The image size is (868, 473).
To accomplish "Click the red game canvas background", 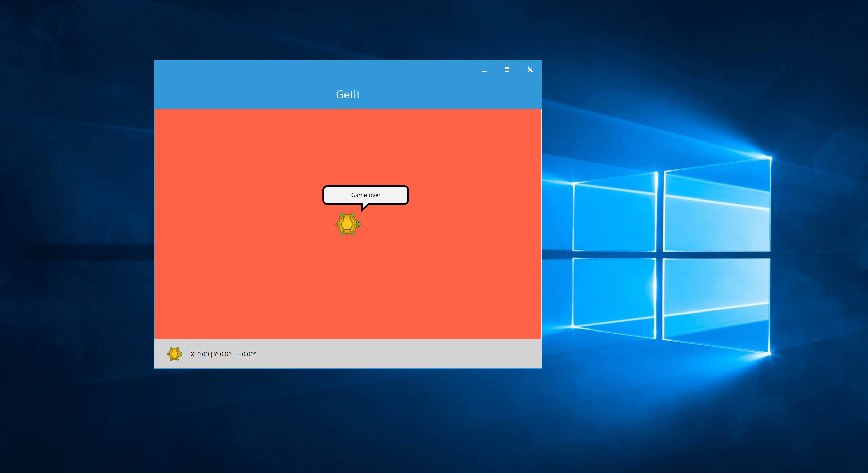I will point(237,153).
